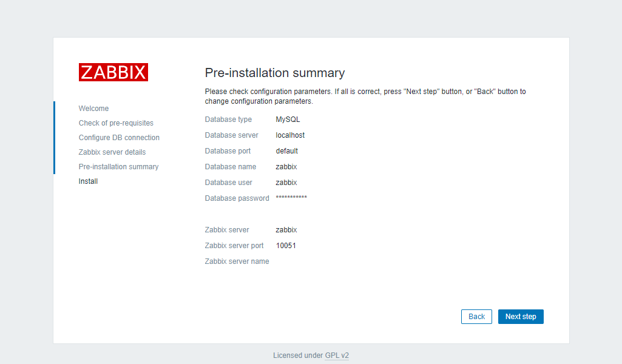This screenshot has width=622, height=364.
Task: Click the Database password label
Action: (237, 198)
